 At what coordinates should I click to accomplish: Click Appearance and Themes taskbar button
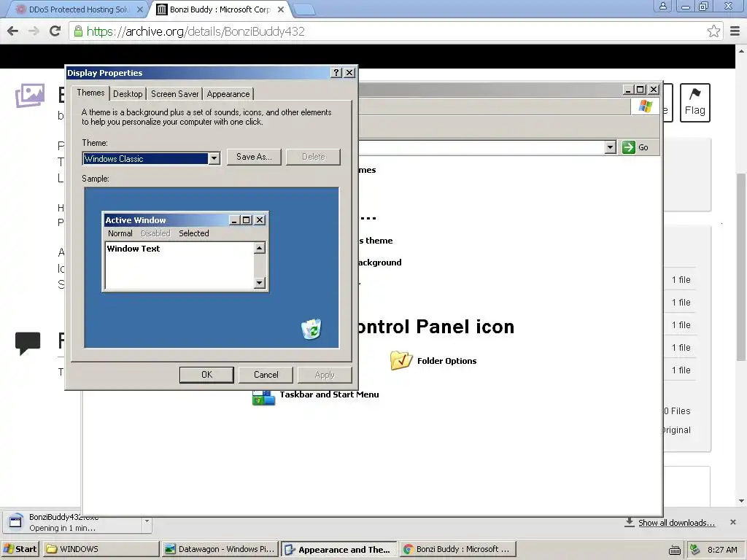[x=338, y=549]
